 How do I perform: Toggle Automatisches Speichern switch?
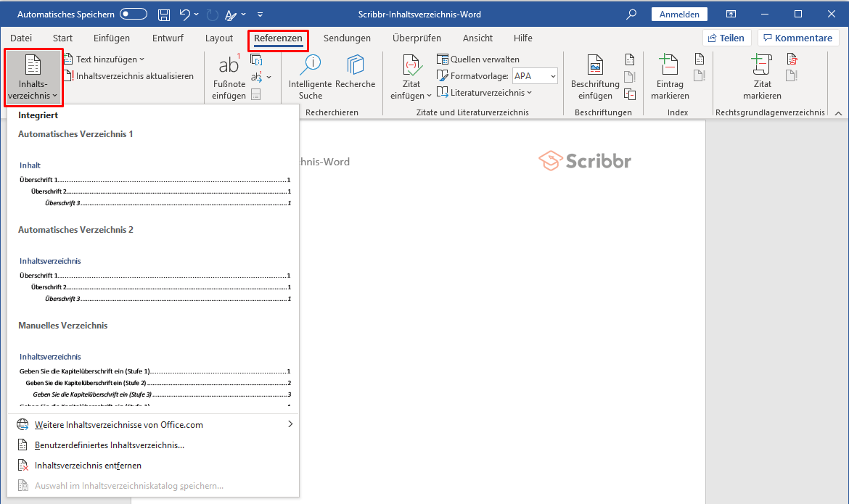(134, 14)
